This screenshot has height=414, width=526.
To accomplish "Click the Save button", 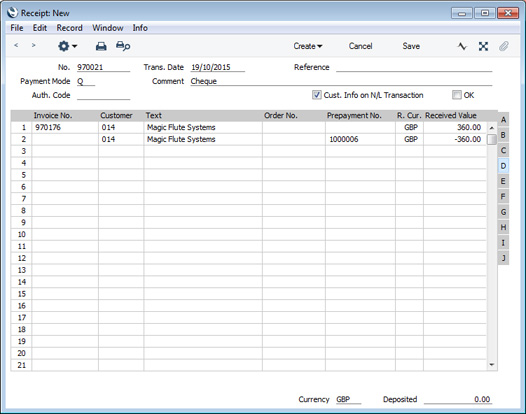I will [411, 46].
